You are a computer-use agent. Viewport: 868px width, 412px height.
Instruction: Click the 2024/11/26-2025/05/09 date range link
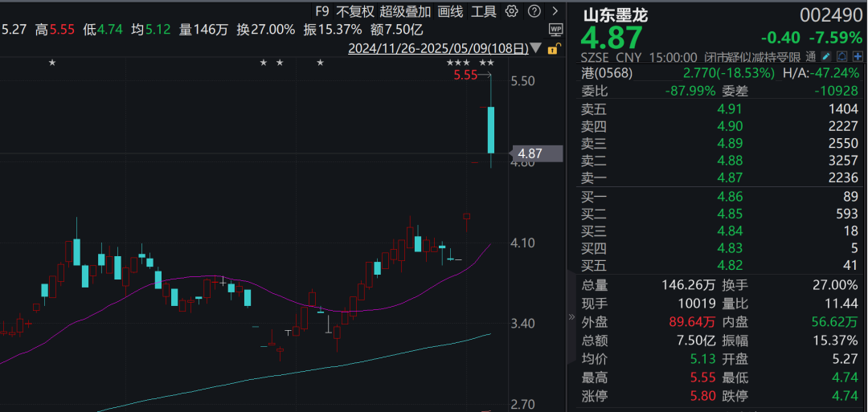(x=438, y=49)
